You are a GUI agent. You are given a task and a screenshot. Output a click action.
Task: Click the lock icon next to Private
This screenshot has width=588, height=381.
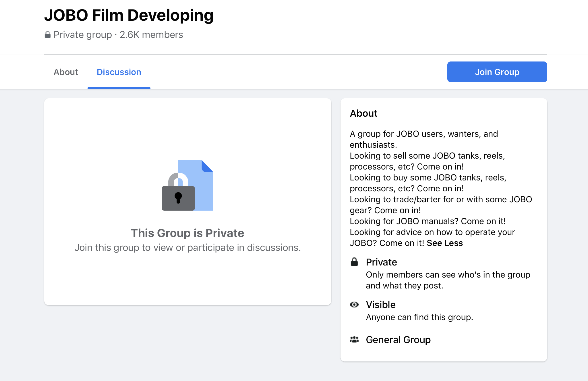[354, 262]
